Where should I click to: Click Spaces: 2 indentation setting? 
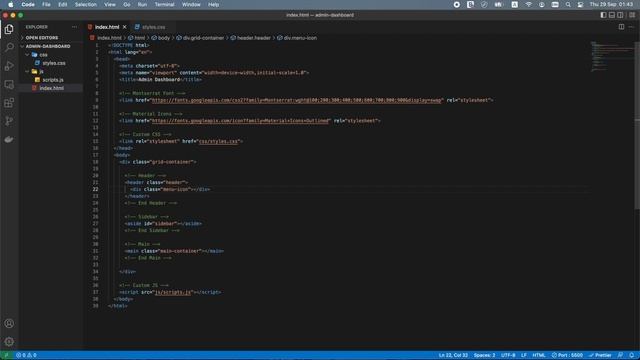tap(484, 355)
